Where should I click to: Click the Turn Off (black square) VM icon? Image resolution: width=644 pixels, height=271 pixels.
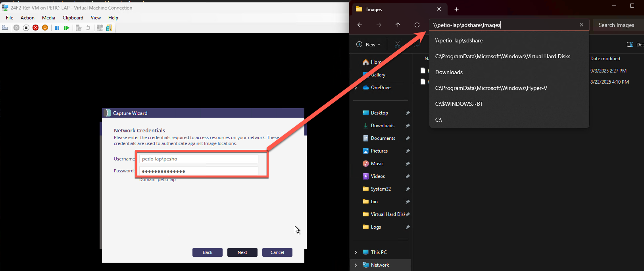point(26,28)
